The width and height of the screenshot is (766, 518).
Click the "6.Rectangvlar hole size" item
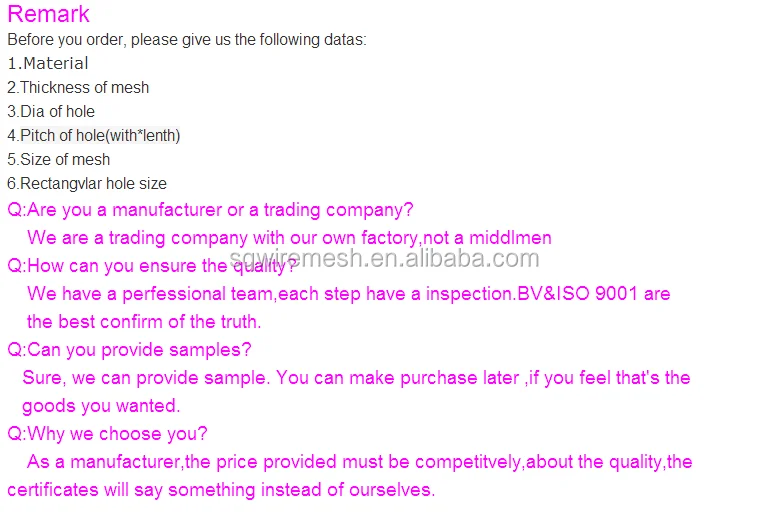pyautogui.click(x=87, y=183)
